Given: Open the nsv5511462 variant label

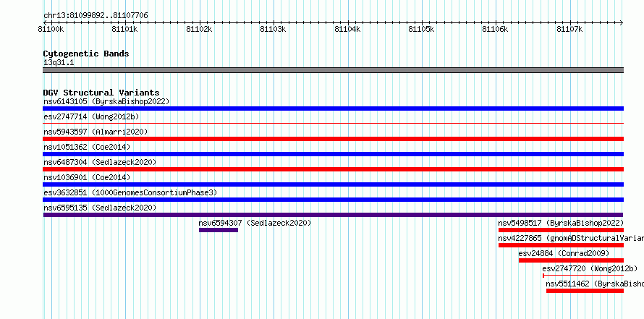Looking at the screenshot, I should [595, 284].
